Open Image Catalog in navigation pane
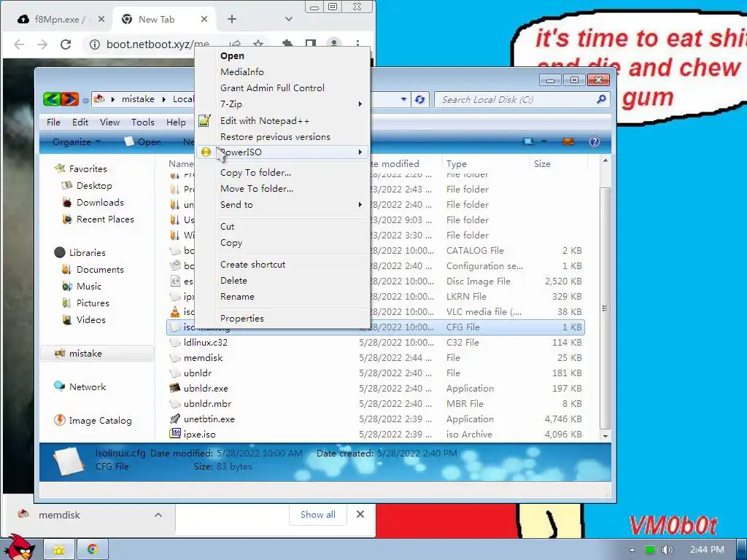The height and width of the screenshot is (560, 747). pyautogui.click(x=100, y=421)
